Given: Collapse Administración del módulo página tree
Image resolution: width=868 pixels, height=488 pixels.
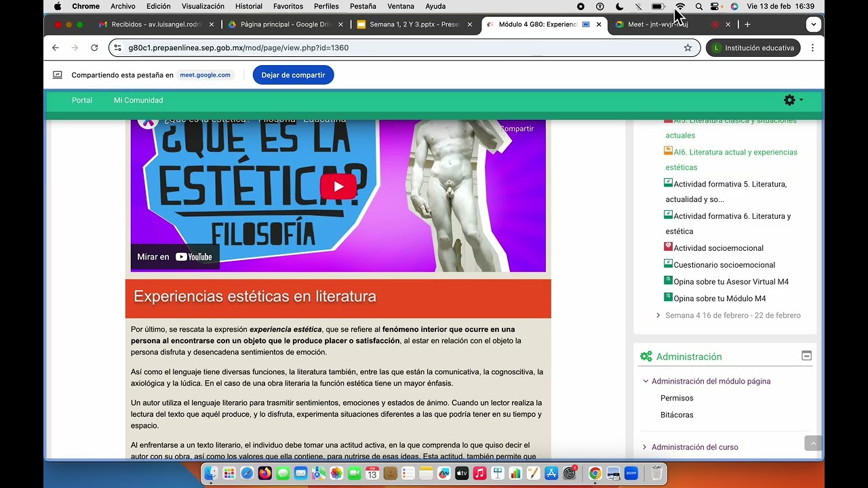Looking at the screenshot, I should [646, 381].
